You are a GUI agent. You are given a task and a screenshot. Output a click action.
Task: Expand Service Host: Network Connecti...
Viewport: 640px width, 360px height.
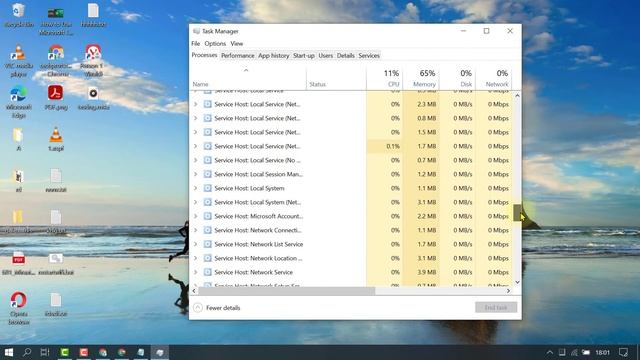tap(196, 230)
